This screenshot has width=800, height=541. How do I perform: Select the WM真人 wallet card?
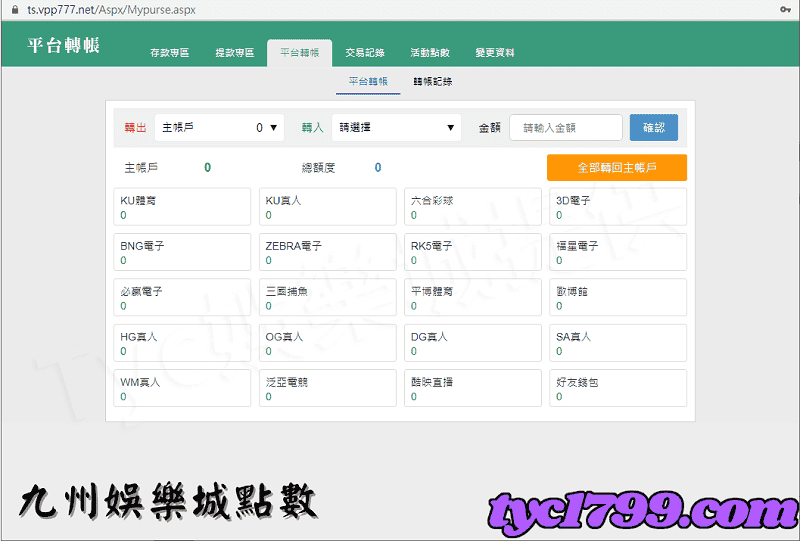(182, 388)
